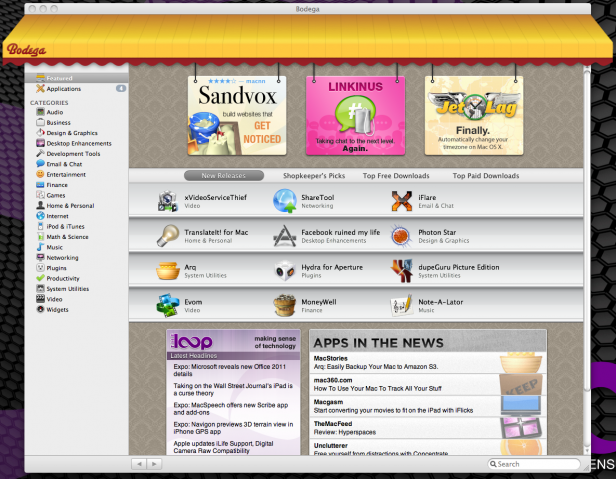Screen dimensions: 616x479
Task: Open Navigon 3D terrain view headline
Action: tap(233, 428)
